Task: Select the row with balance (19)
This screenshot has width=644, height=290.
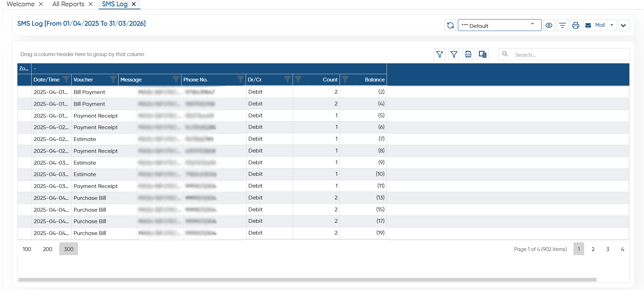Action: [x=323, y=233]
